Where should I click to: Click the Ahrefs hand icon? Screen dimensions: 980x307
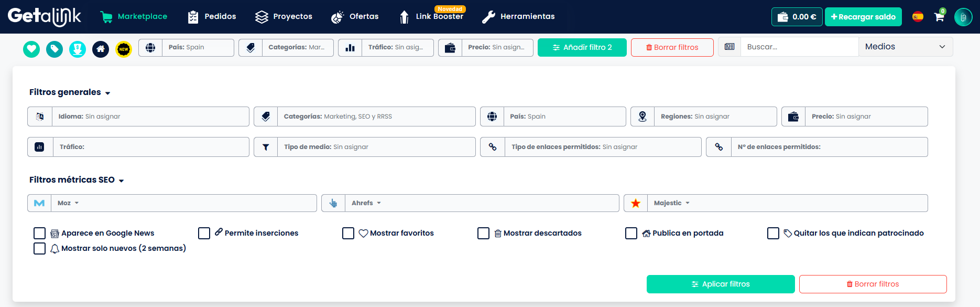333,203
